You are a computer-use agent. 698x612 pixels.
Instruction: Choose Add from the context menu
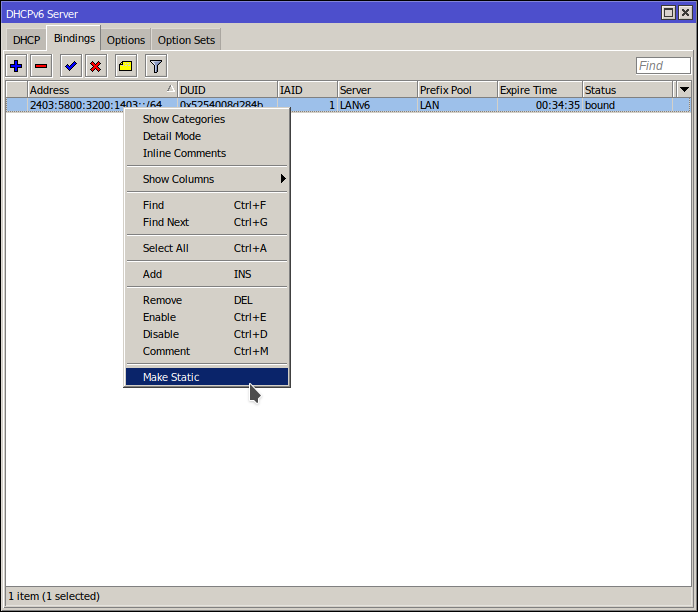207,274
